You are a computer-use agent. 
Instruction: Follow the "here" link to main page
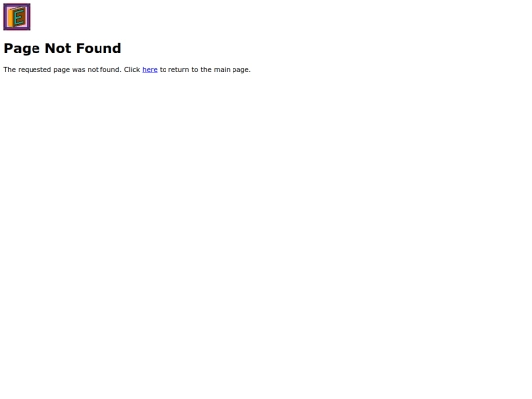pos(150,70)
